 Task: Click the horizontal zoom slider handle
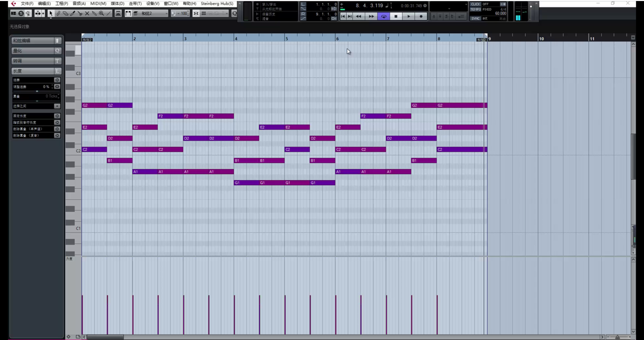pos(617,337)
